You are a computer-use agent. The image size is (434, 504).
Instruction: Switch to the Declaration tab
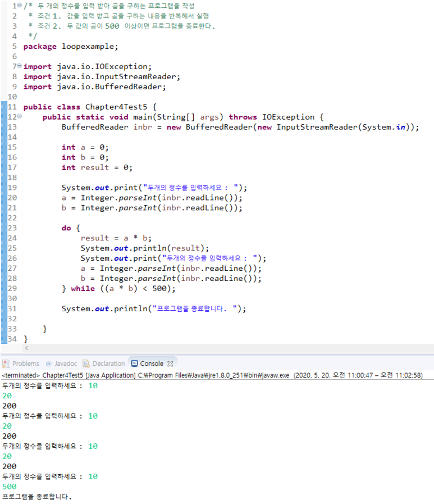(x=104, y=364)
